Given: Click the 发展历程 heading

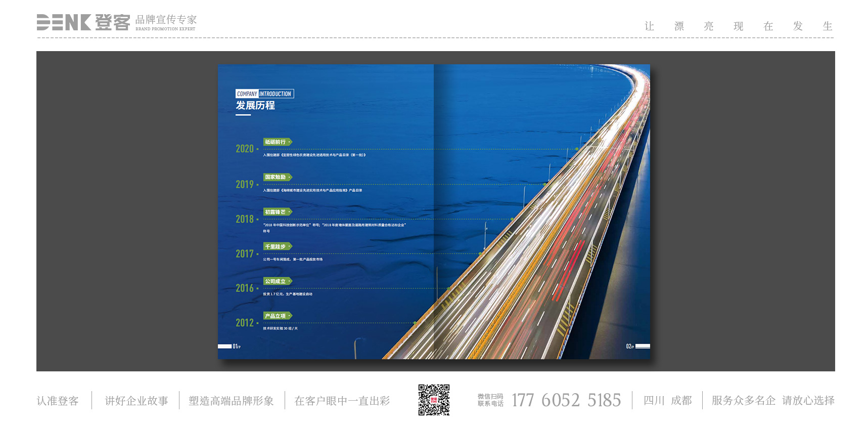Looking at the screenshot, I should tap(255, 105).
